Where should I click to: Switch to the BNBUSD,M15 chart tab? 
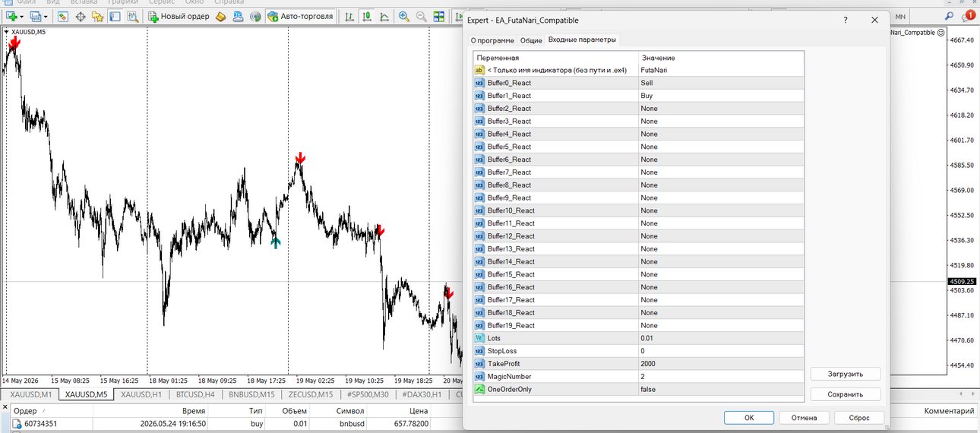click(251, 394)
